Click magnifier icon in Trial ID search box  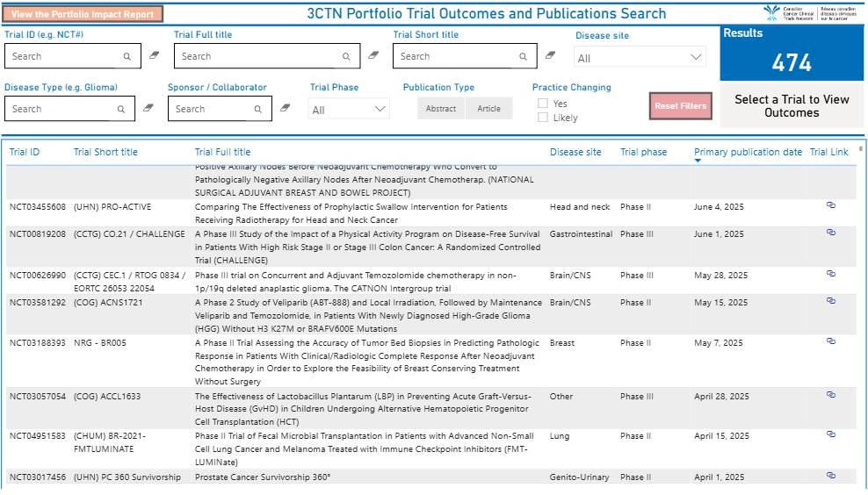[x=127, y=56]
